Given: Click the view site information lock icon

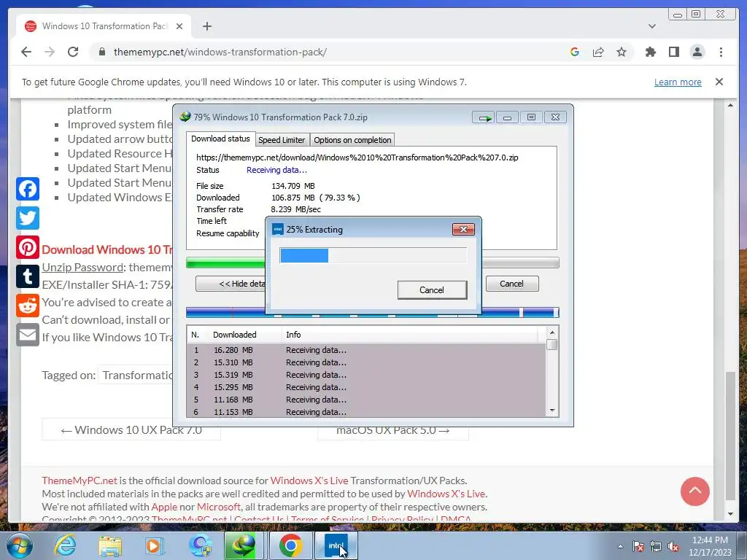Looking at the screenshot, I should click(102, 52).
